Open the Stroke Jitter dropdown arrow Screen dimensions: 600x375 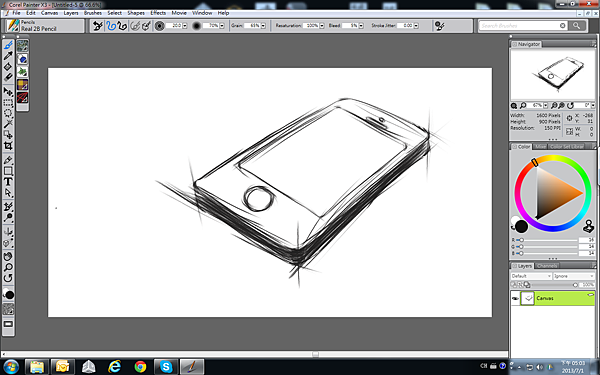click(x=416, y=26)
